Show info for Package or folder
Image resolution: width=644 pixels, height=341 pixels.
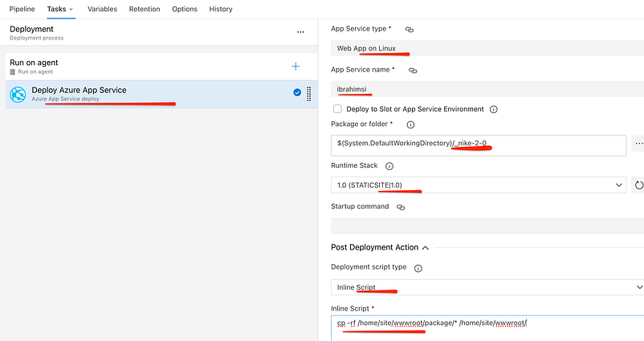click(410, 124)
